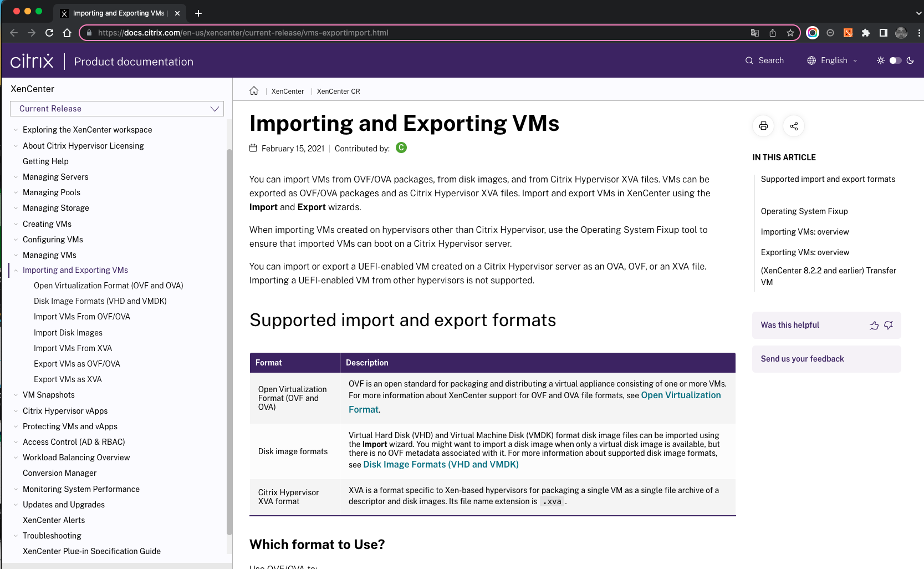Click Send us your feedback button
The width and height of the screenshot is (924, 569).
(x=826, y=359)
